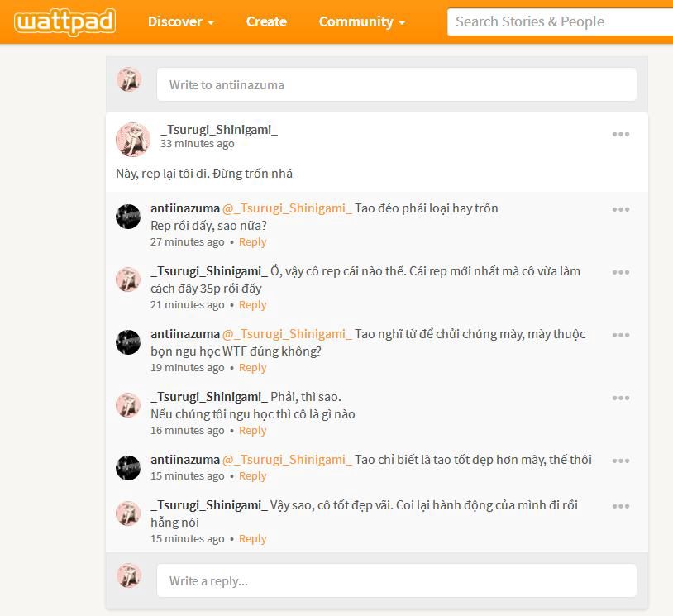Viewport: 673px width, 616px height.
Task: Click _Tsurugi_Shinigami_ name in 'Vậy sao' reply
Action: click(209, 505)
